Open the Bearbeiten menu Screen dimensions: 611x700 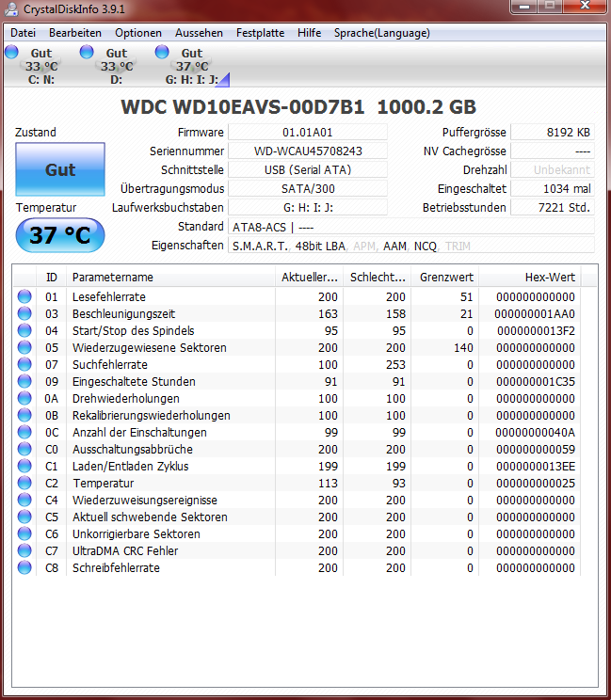point(75,33)
